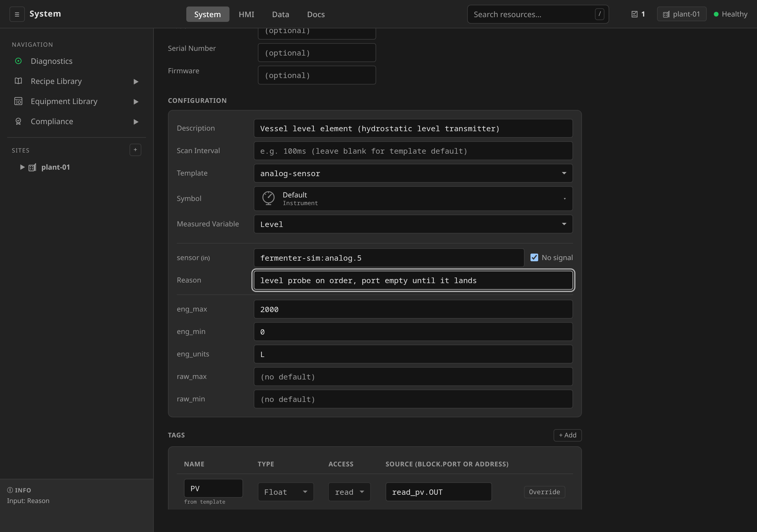Open the plant-01 site selector button
The image size is (757, 532).
pos(682,14)
